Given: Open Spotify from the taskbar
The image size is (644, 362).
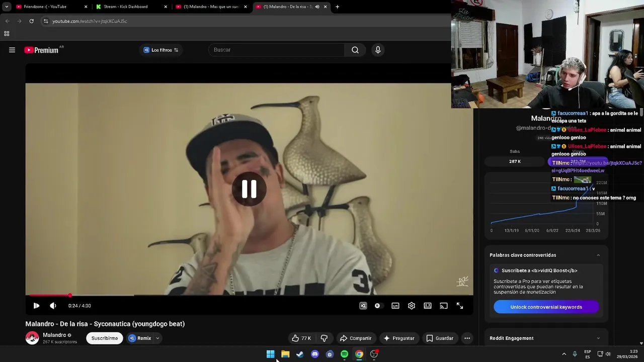Looking at the screenshot, I should [344, 354].
